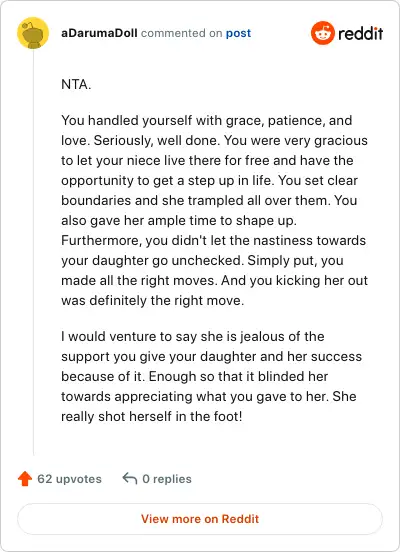
Task: Click the black "reddit" wordmark
Action: pyautogui.click(x=360, y=33)
